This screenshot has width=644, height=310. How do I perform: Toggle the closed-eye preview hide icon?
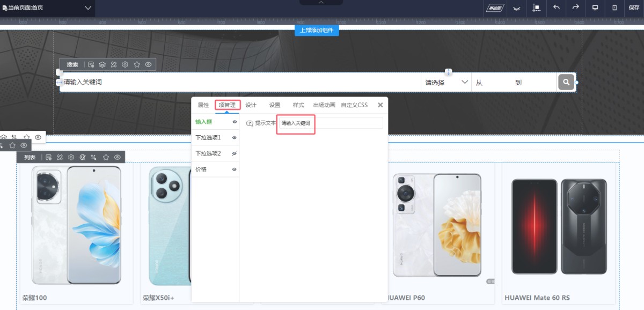[x=517, y=8]
